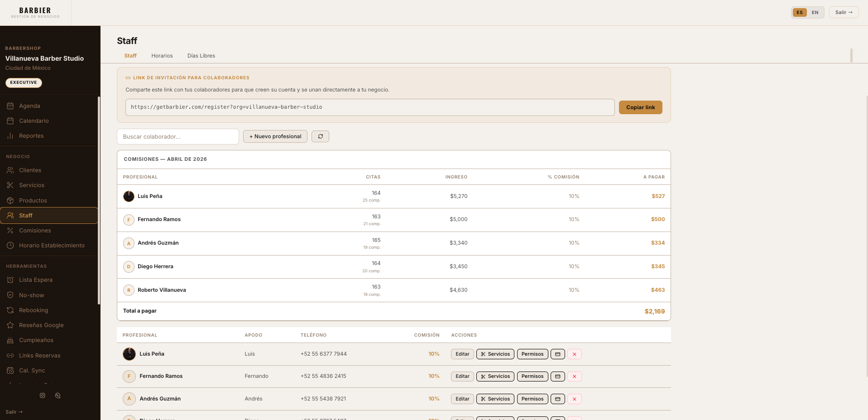Screen dimensions: 868x420
Task: Switch language to EN
Action: point(815,13)
